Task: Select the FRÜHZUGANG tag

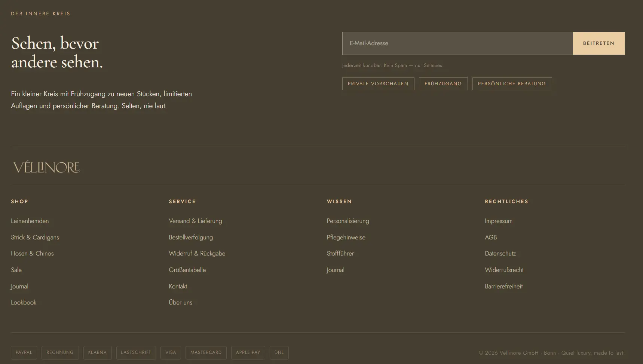Action: (443, 84)
